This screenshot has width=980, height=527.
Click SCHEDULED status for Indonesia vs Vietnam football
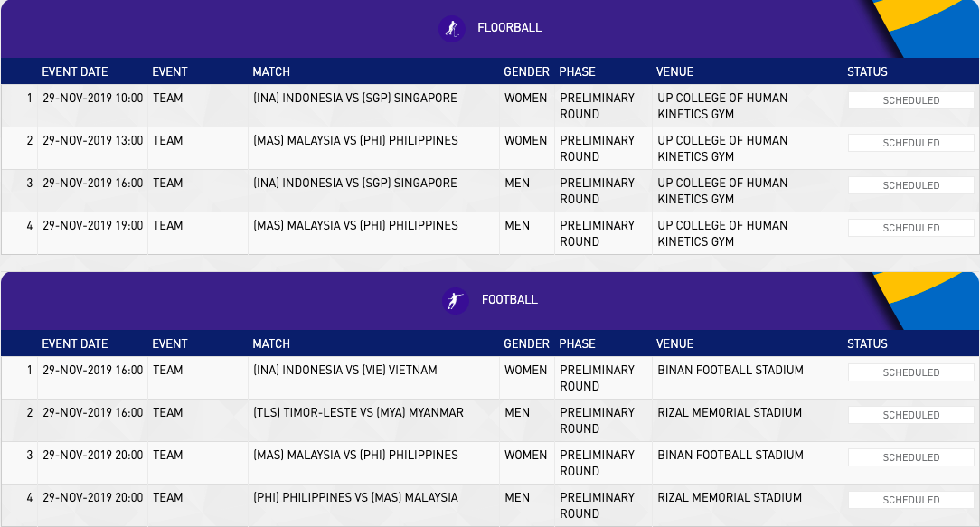[910, 372]
